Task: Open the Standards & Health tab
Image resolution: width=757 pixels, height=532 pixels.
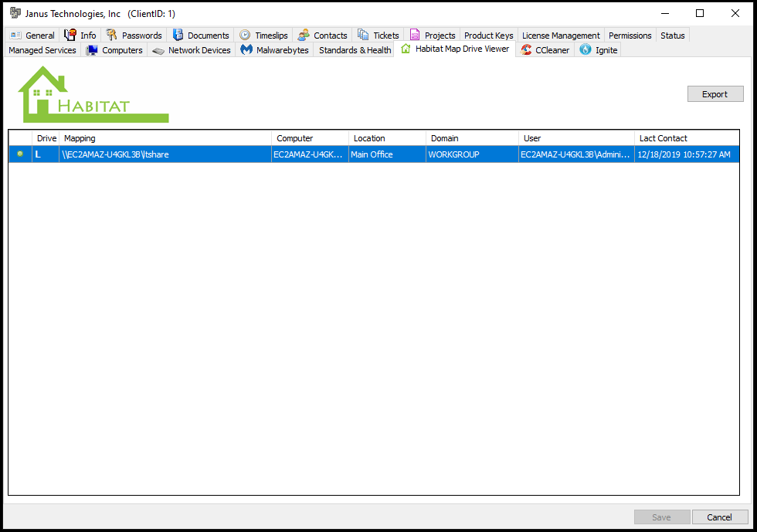Action: point(355,50)
